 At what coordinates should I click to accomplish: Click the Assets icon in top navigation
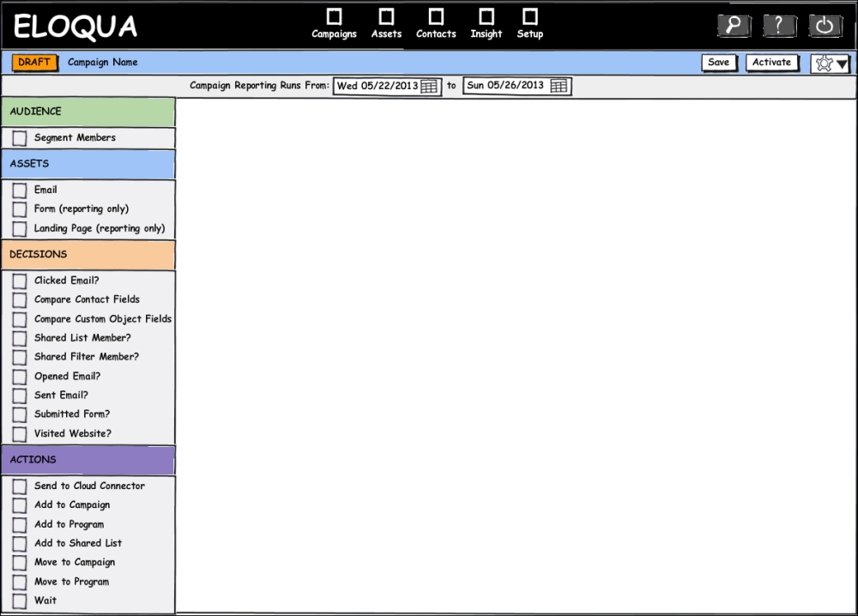(386, 16)
